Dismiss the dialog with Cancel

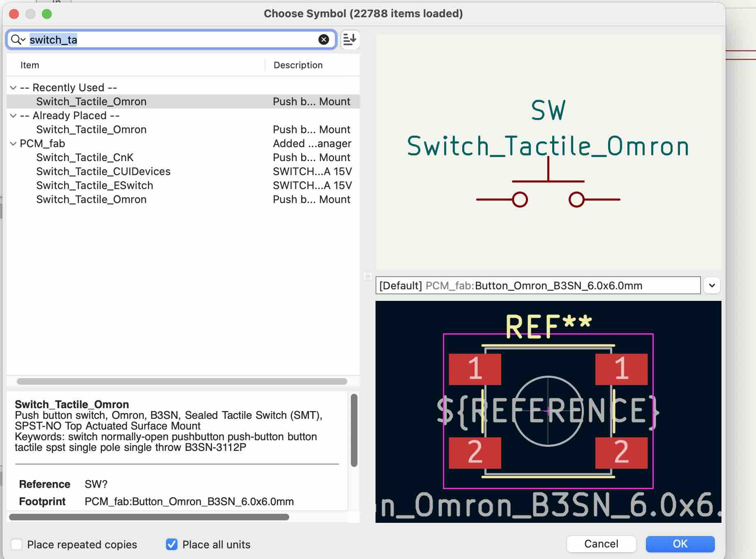[x=601, y=544]
